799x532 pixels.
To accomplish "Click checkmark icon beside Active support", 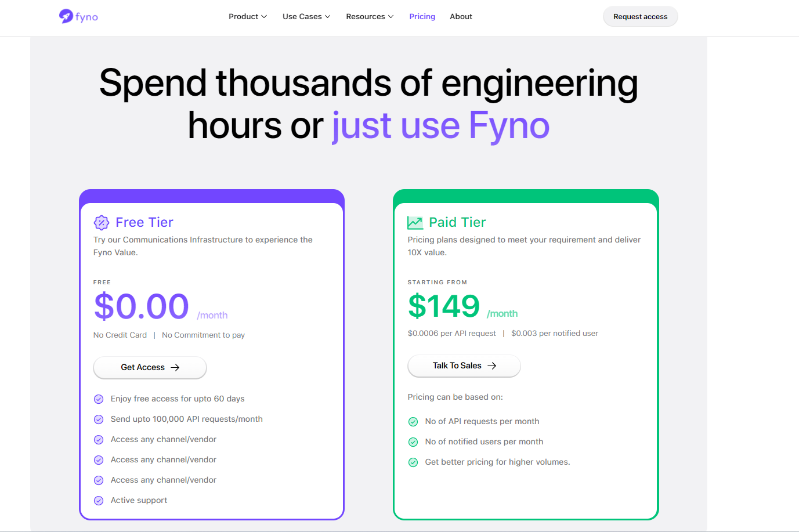I will pos(99,501).
